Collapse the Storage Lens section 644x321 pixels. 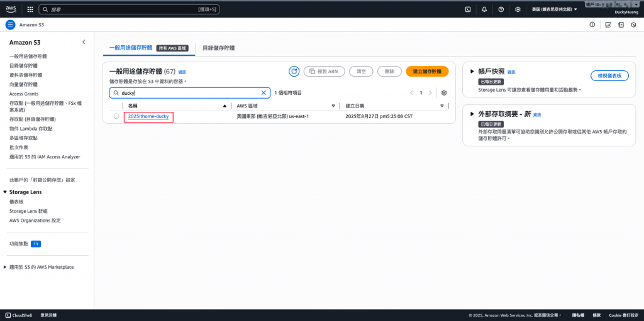pos(5,192)
